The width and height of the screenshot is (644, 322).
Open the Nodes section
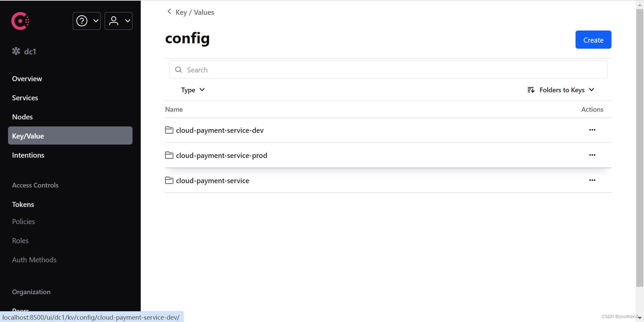(x=22, y=117)
